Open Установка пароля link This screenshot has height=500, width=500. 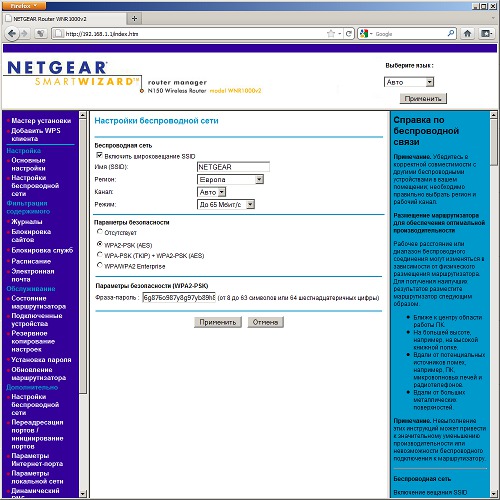pyautogui.click(x=41, y=360)
